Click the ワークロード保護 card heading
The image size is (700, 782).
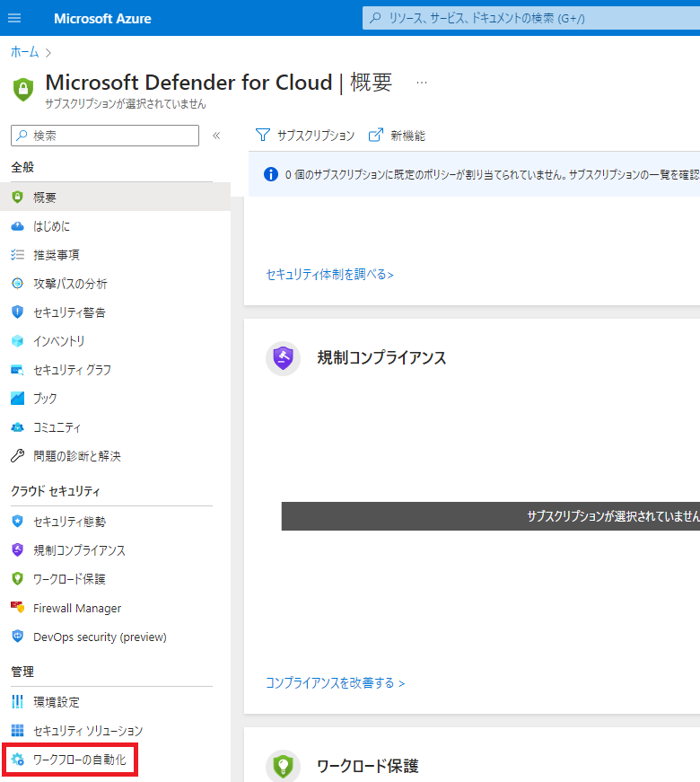pos(367,766)
